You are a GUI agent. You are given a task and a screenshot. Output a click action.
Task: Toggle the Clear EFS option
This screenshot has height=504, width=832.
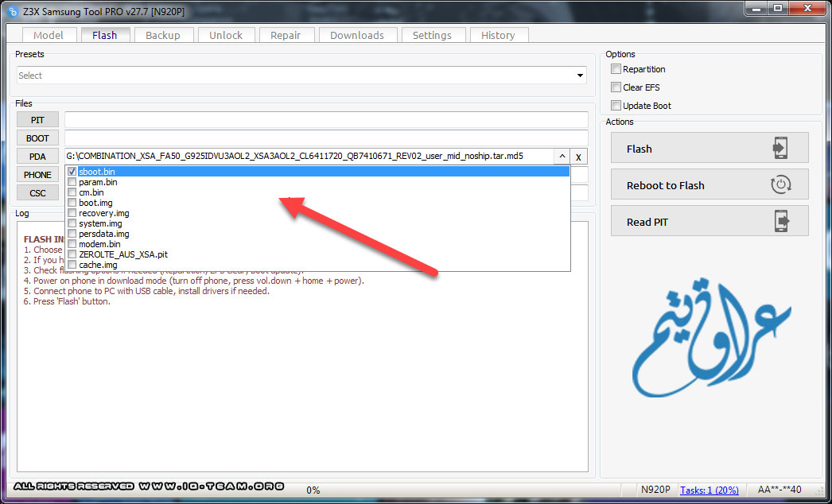(x=616, y=87)
